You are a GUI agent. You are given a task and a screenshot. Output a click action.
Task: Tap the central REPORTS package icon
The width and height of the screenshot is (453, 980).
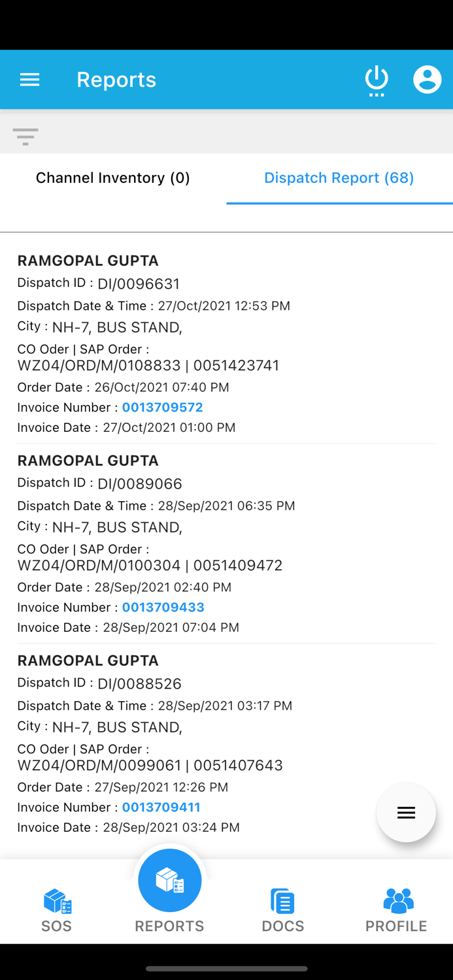(x=169, y=880)
